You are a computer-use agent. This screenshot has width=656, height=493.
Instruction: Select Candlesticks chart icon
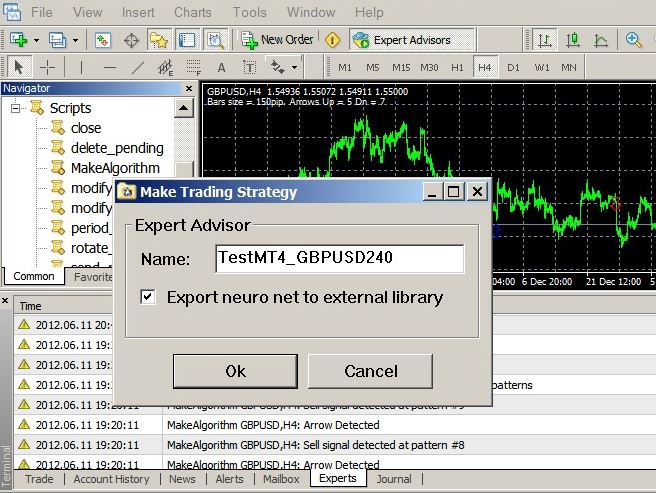(x=573, y=40)
